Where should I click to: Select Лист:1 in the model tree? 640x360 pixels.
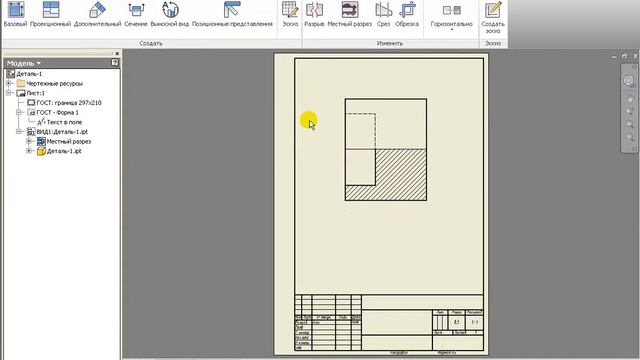tap(31, 93)
